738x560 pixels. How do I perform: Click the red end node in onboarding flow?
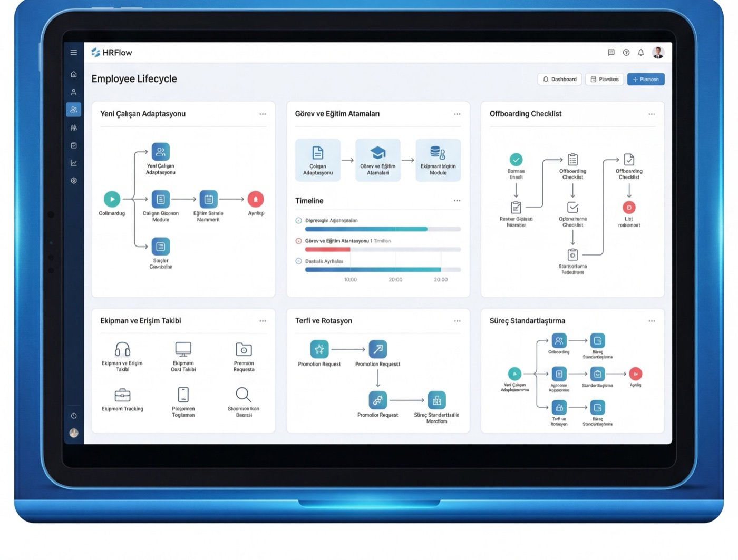tap(256, 199)
